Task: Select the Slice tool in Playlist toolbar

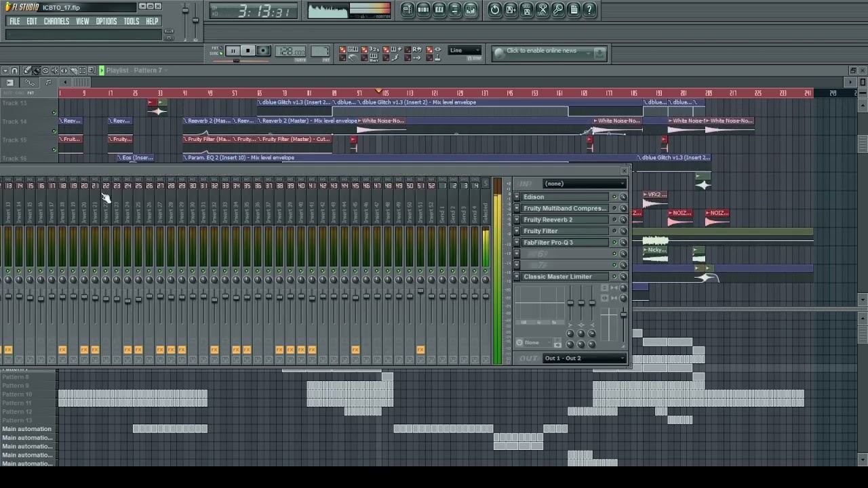Action: click(x=73, y=70)
